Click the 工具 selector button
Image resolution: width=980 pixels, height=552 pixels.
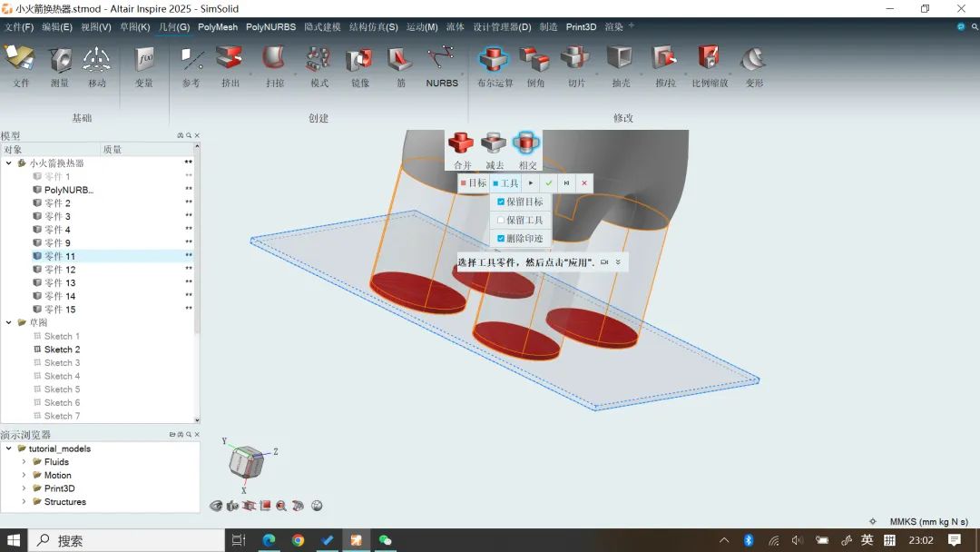pos(505,183)
